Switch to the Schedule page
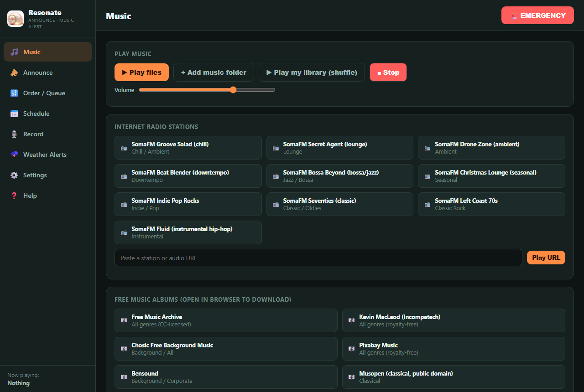 47,113
